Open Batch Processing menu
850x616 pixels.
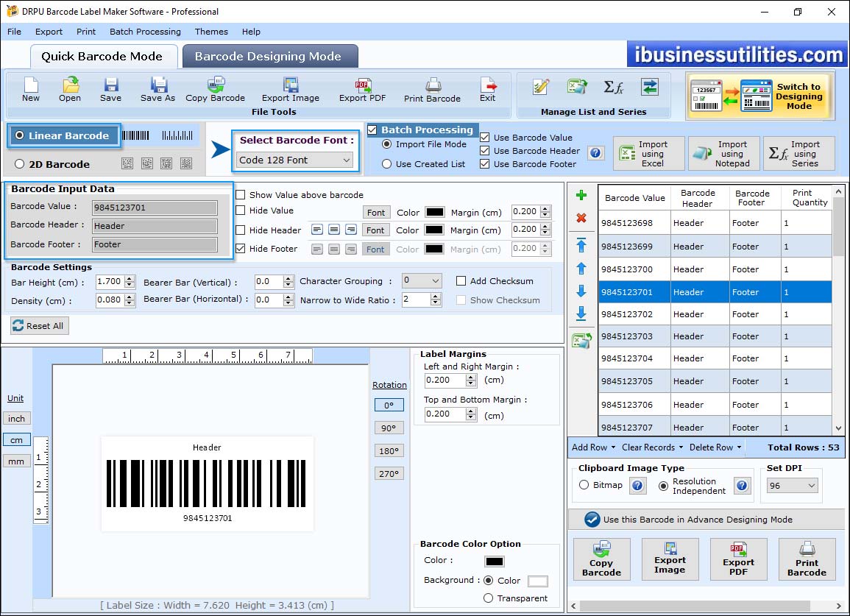pyautogui.click(x=145, y=32)
